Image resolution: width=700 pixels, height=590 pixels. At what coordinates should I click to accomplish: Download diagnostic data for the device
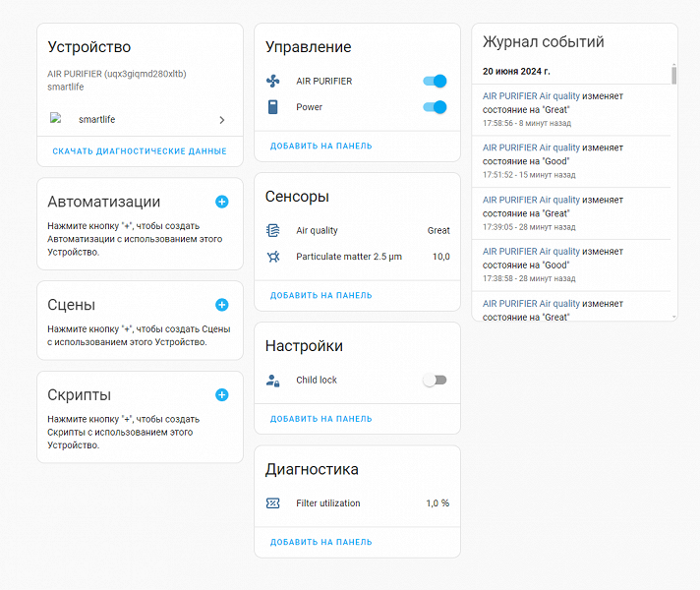click(140, 151)
